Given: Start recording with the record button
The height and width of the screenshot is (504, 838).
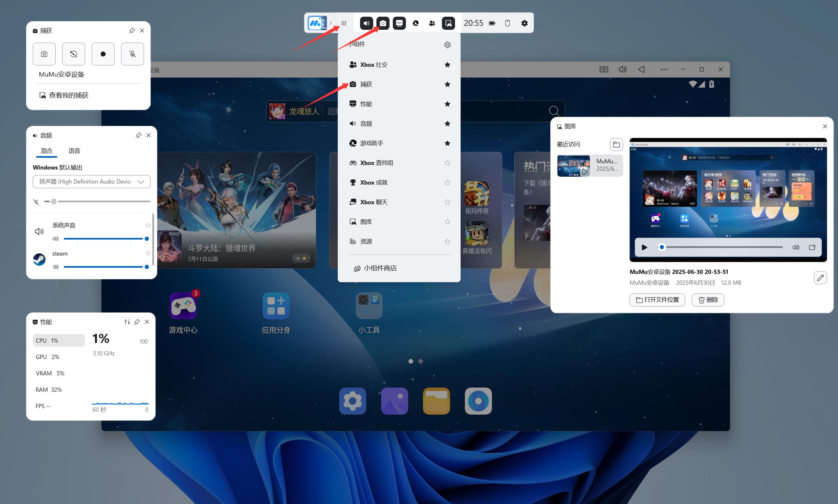Looking at the screenshot, I should [103, 54].
